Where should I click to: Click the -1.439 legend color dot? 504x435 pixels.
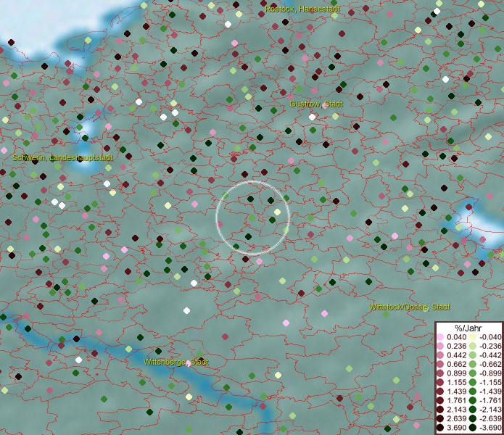click(473, 391)
